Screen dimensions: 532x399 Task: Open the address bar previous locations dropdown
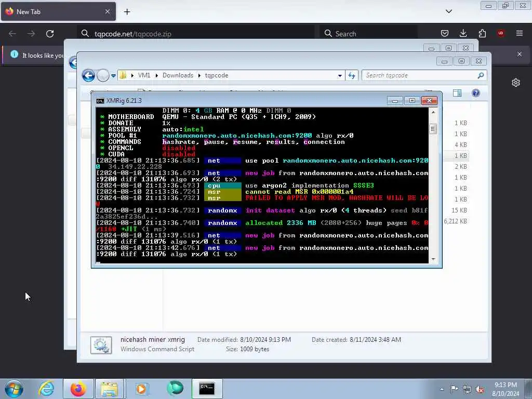click(340, 76)
